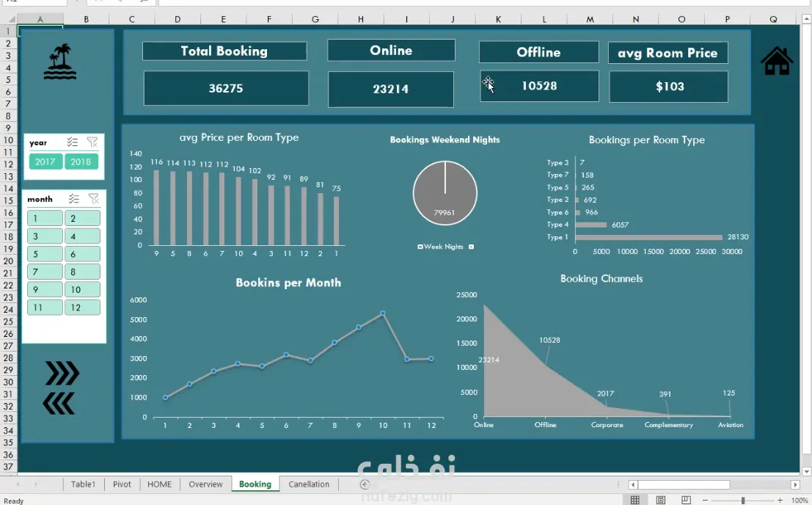The height and width of the screenshot is (505, 812).
Task: Switch to the Overview sheet tab
Action: [205, 484]
